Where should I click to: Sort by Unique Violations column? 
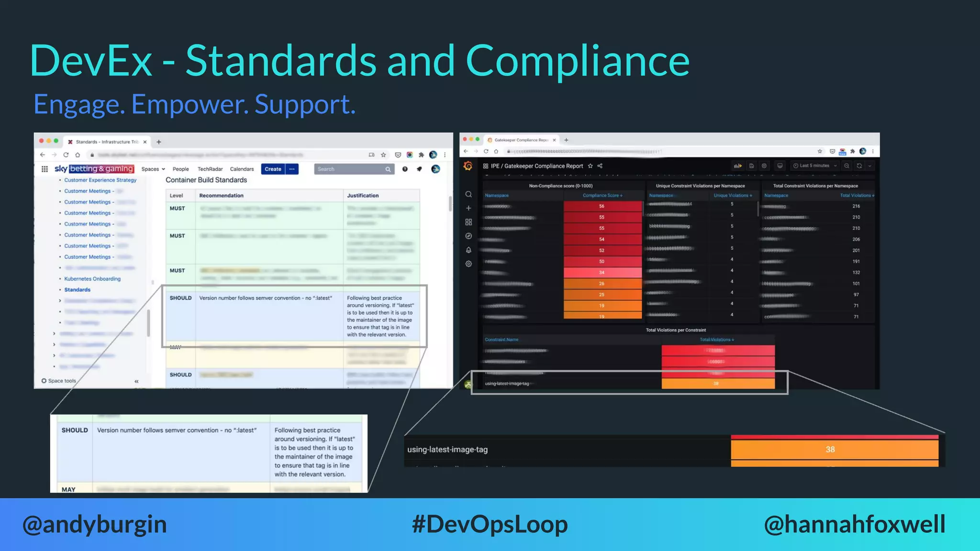click(x=733, y=196)
